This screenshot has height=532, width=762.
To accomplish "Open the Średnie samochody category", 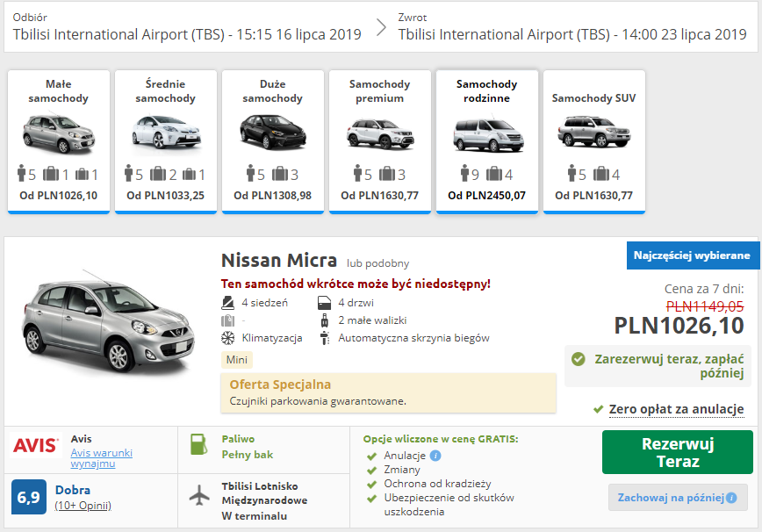I will (x=166, y=141).
